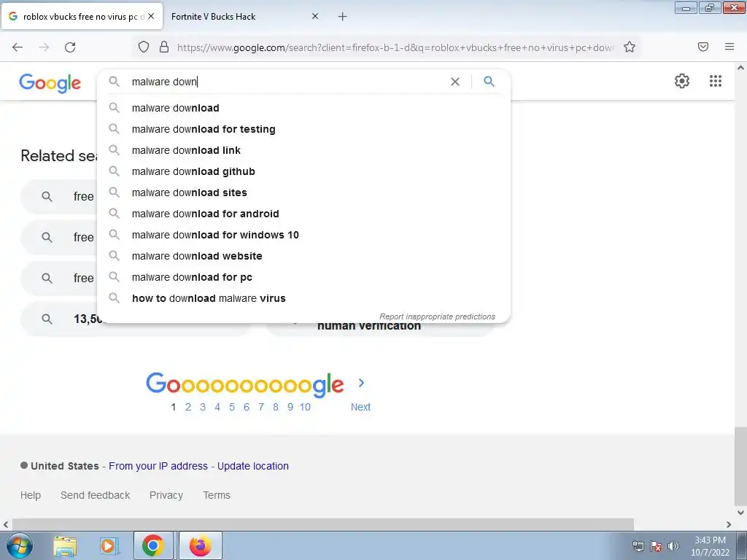
Task: Open the Terms footer link
Action: 217,495
